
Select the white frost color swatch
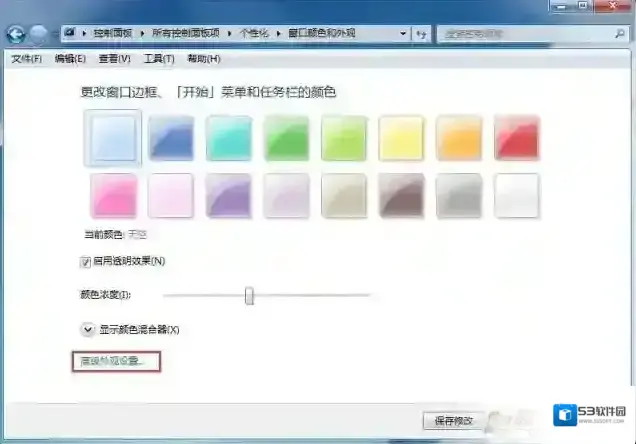click(516, 196)
